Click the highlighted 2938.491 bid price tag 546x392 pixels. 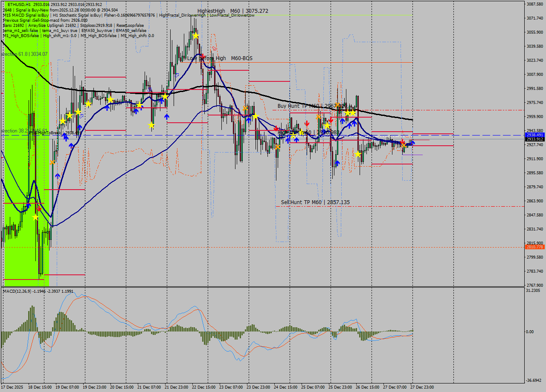point(534,134)
